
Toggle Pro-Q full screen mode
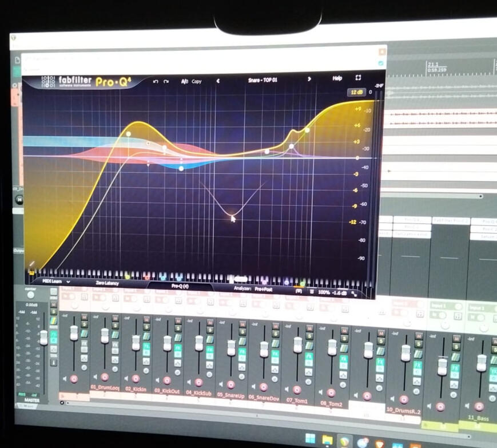(x=358, y=78)
